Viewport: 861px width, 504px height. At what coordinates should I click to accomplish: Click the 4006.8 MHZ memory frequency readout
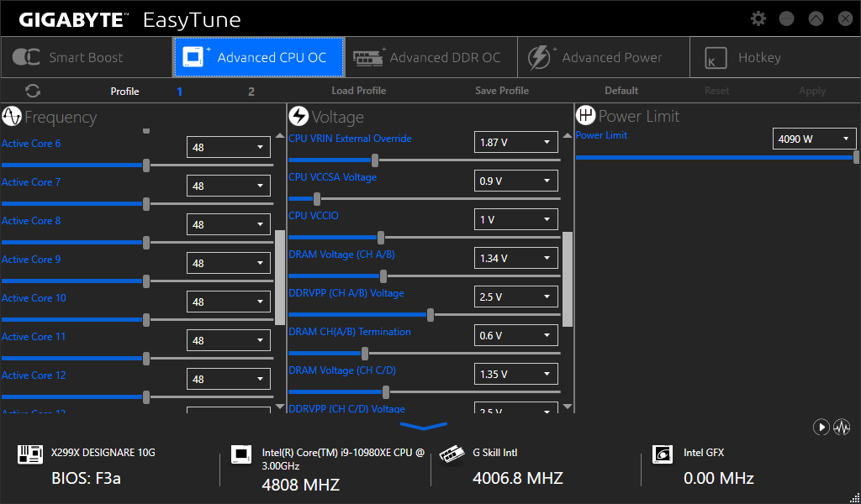pyautogui.click(x=518, y=478)
